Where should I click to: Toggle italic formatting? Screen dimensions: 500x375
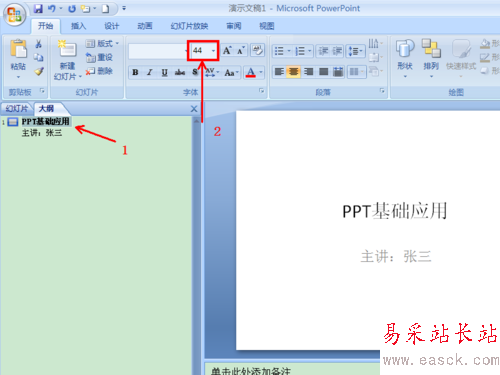pos(150,72)
